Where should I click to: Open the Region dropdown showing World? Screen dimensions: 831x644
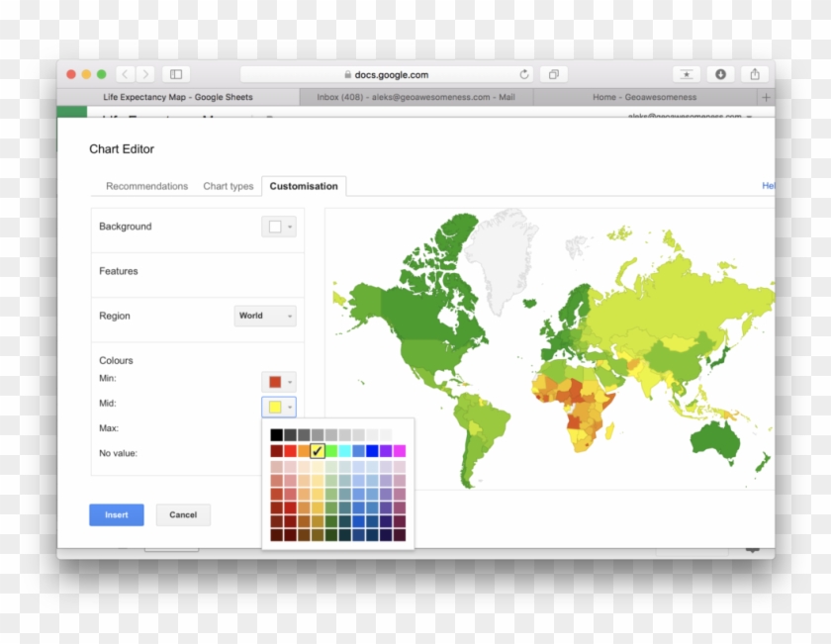click(263, 316)
